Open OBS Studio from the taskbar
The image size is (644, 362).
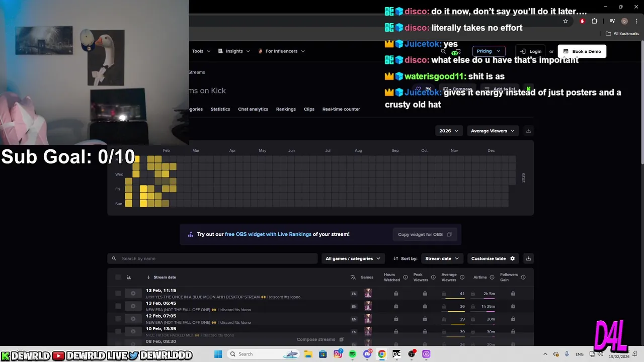412,354
